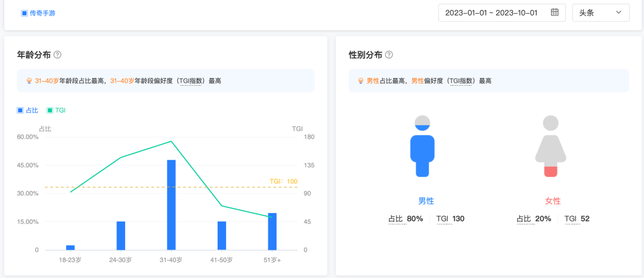Click the female 占比 underlined label
Viewport: 644px width, 278px height.
523,219
